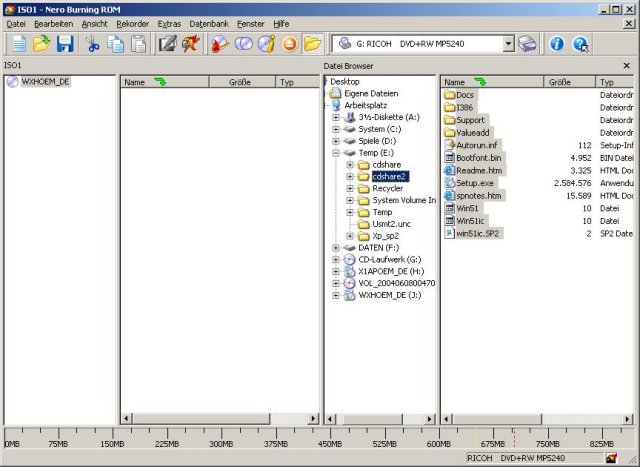Screen dimensions: 640x467
Task: Open the Fenster menu
Action: [251, 24]
